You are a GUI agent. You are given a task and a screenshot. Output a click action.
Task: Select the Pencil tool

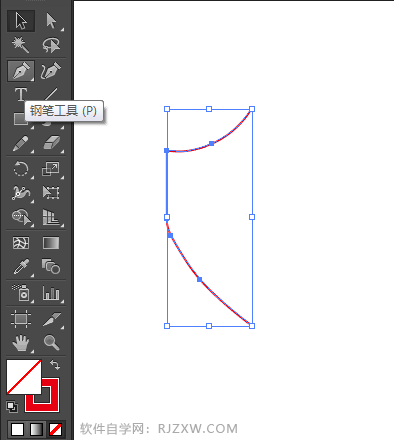tap(21, 144)
